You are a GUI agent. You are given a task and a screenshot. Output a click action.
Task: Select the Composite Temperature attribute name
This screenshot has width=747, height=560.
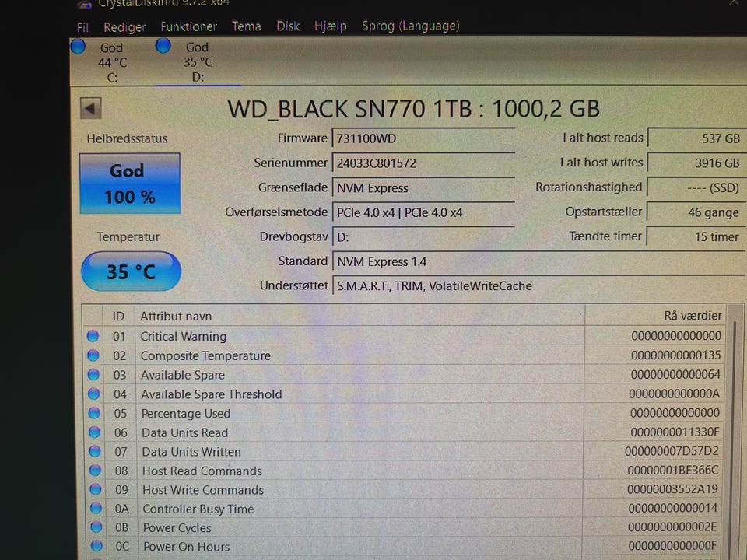pyautogui.click(x=205, y=355)
